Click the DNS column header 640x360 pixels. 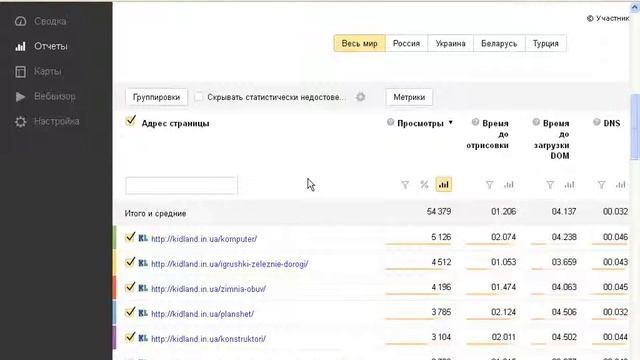point(611,123)
